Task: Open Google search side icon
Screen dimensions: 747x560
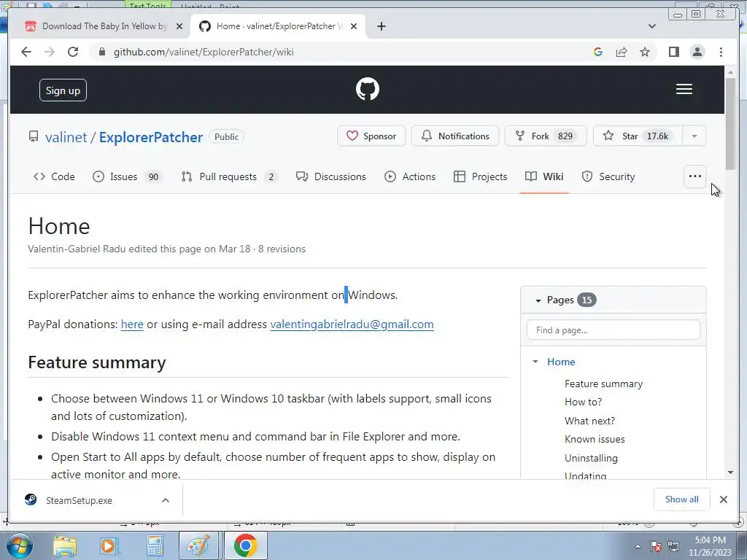Action: pos(598,52)
